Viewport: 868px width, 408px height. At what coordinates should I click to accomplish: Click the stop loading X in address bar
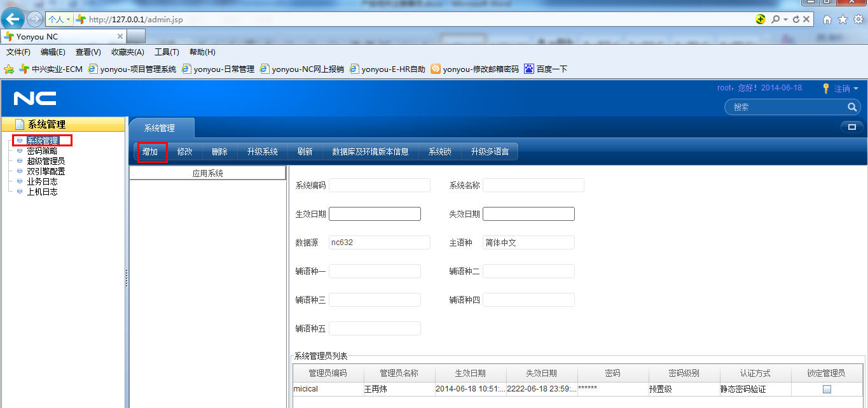806,20
